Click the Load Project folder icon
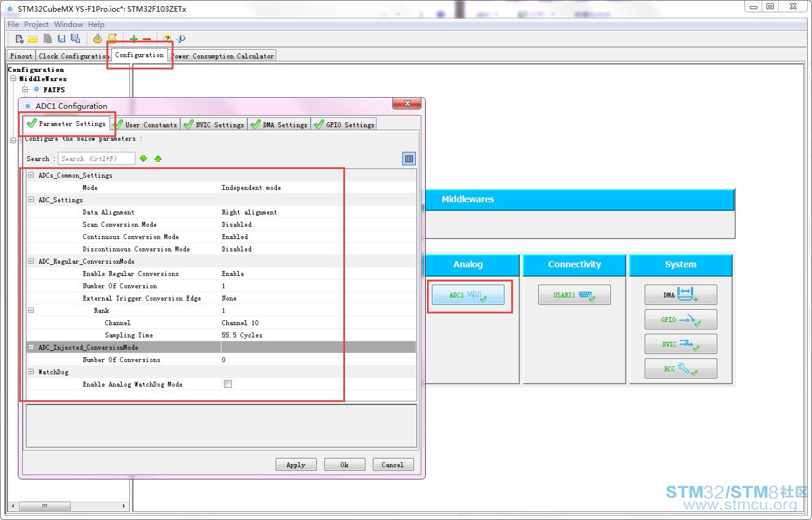The image size is (812, 520). click(x=33, y=39)
